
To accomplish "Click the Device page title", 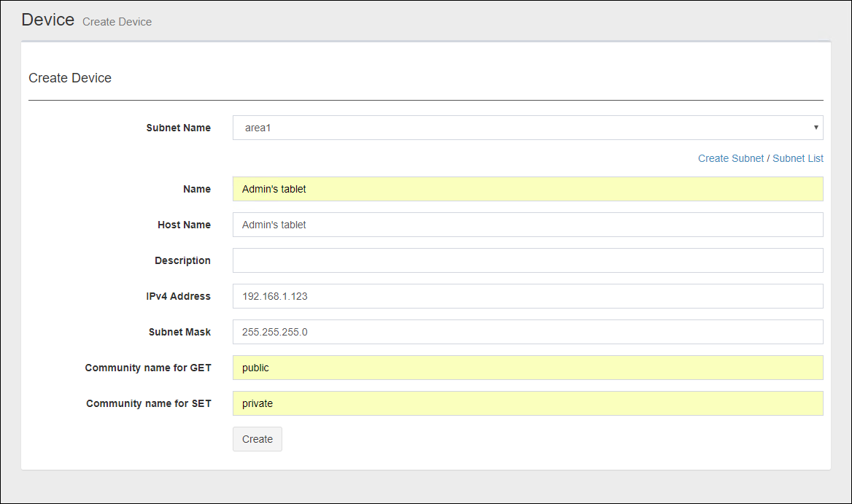I will point(48,20).
